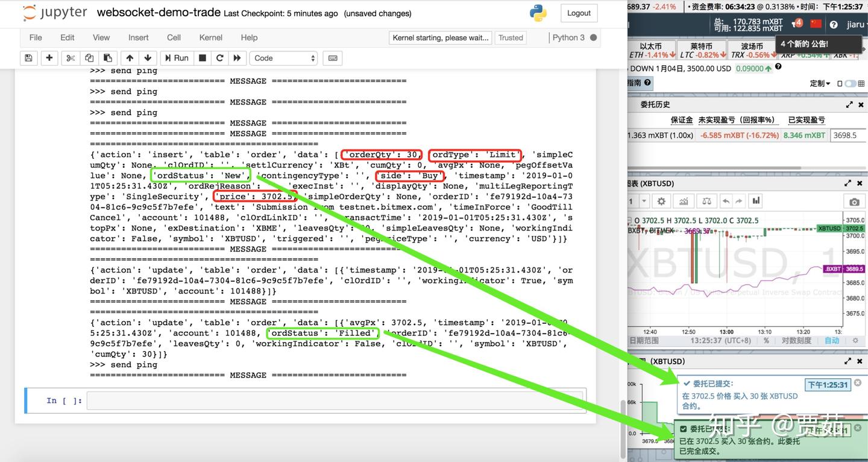
Task: Close the XBTUSD chart panel
Action: pyautogui.click(x=861, y=183)
